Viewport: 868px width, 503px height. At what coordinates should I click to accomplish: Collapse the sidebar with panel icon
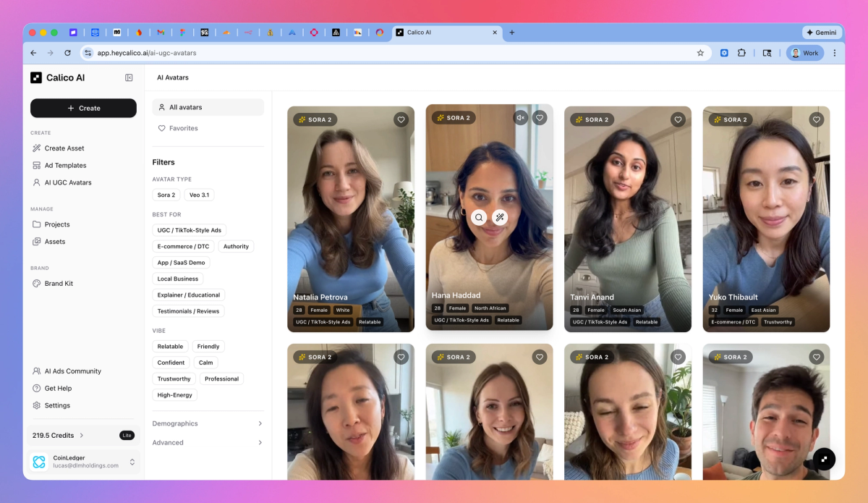129,77
